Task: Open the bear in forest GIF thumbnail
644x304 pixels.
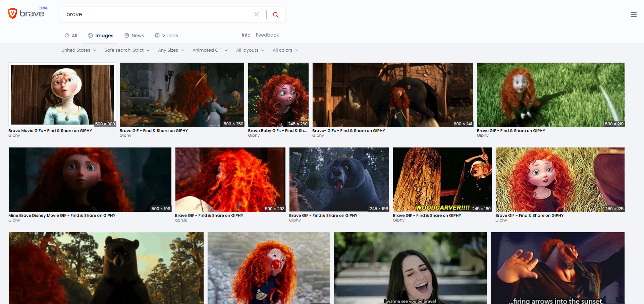Action: point(106,268)
